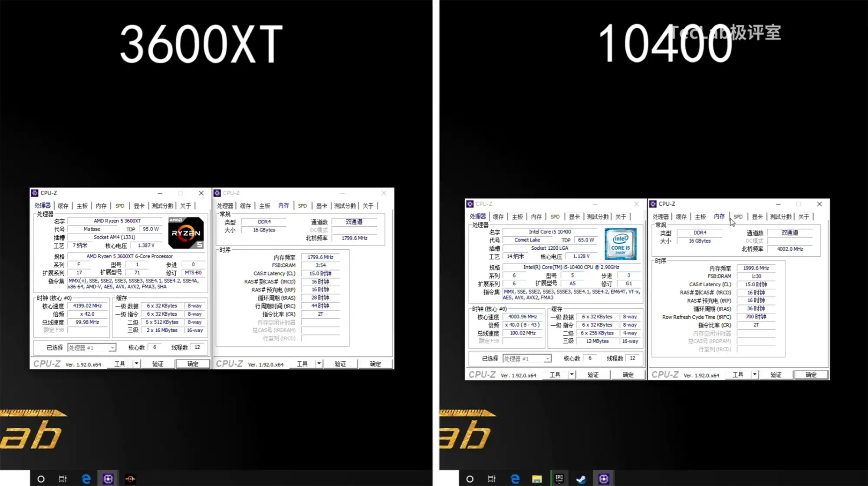Click the 4199.02 MHz core speed field

[x=88, y=306]
